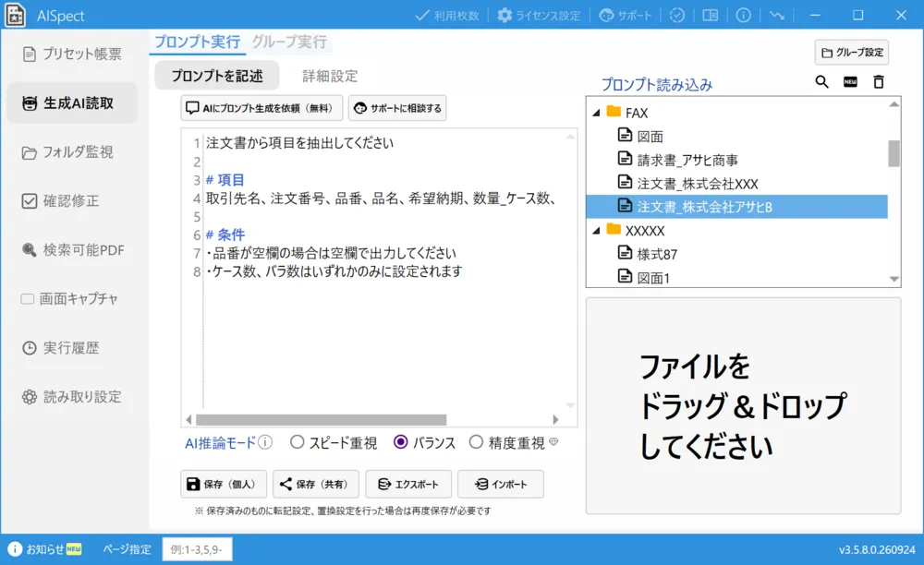Image resolution: width=924 pixels, height=565 pixels.
Task: Click line ・品番が空欄の場合は空欄で出力してください
Action: coord(331,253)
